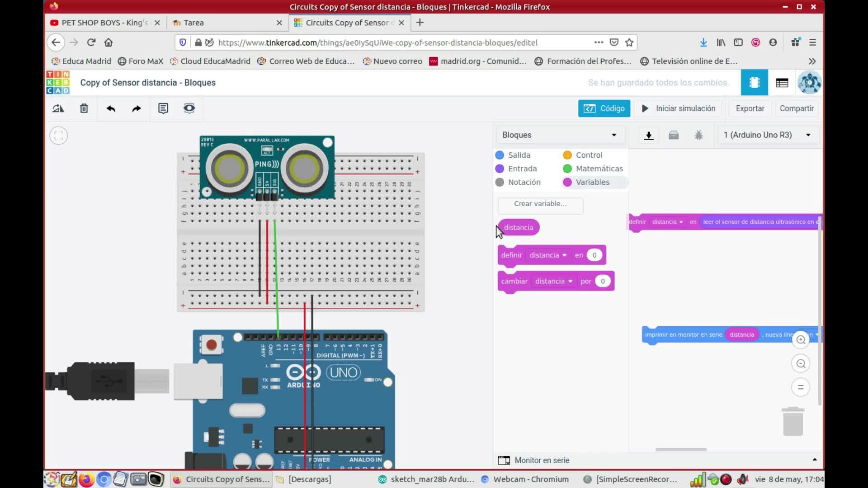The height and width of the screenshot is (488, 868).
Task: Click the redo arrow icon
Action: 137,108
